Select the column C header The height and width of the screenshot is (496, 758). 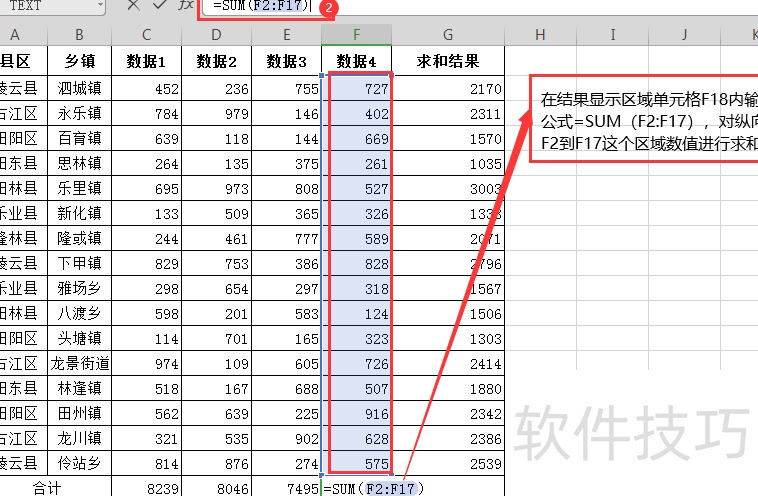point(147,35)
